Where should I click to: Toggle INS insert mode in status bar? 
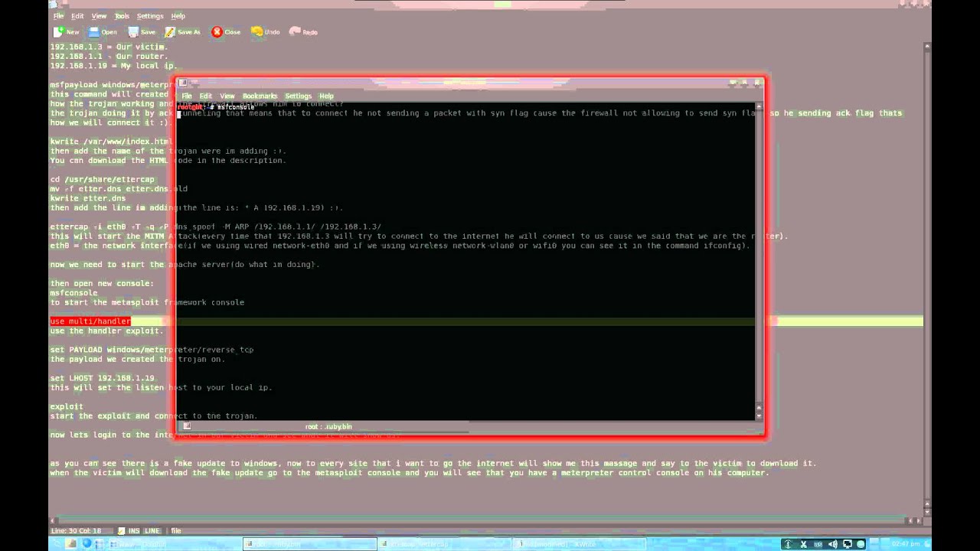134,530
